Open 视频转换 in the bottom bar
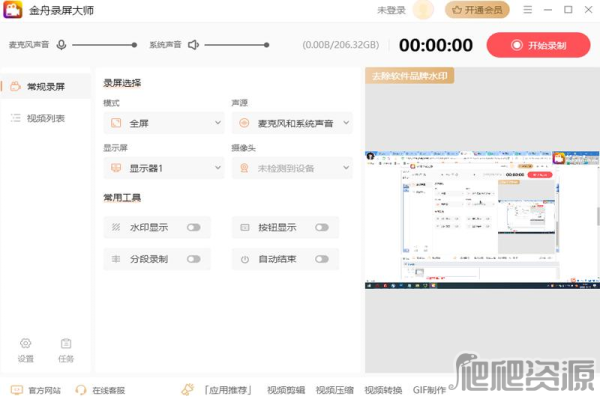 click(383, 390)
